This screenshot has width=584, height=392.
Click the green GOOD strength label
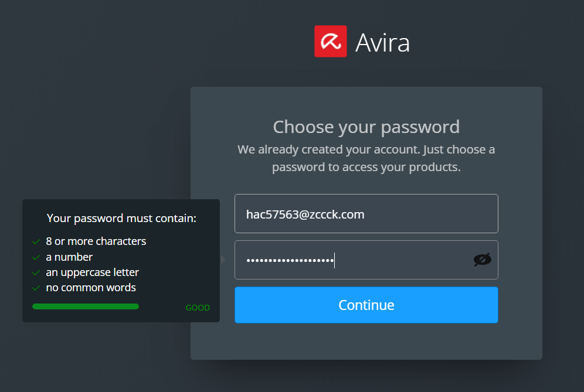click(x=198, y=308)
